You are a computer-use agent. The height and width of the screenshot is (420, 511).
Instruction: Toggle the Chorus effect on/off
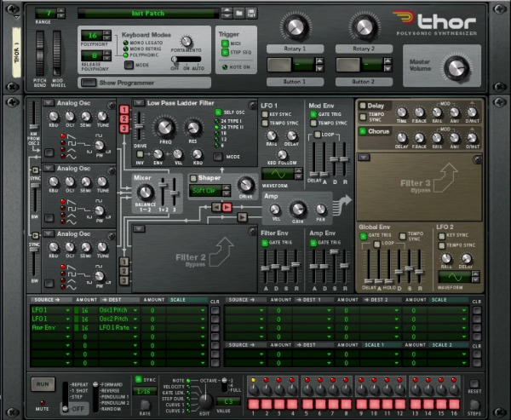click(363, 131)
